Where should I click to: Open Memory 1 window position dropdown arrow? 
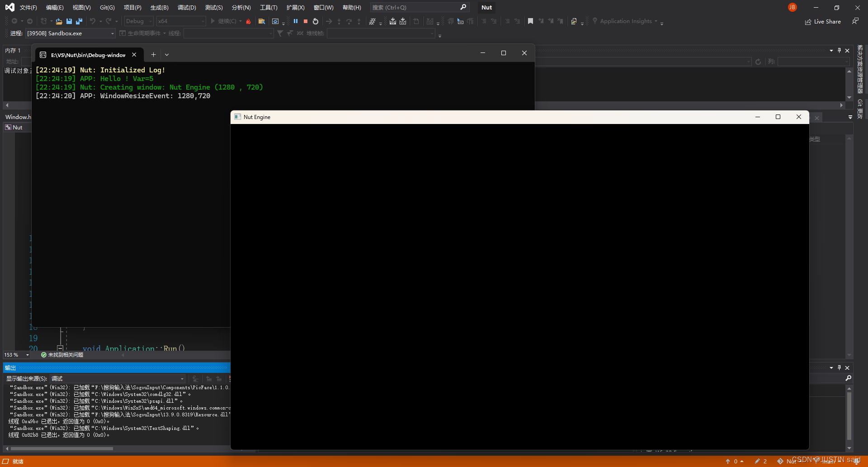831,50
